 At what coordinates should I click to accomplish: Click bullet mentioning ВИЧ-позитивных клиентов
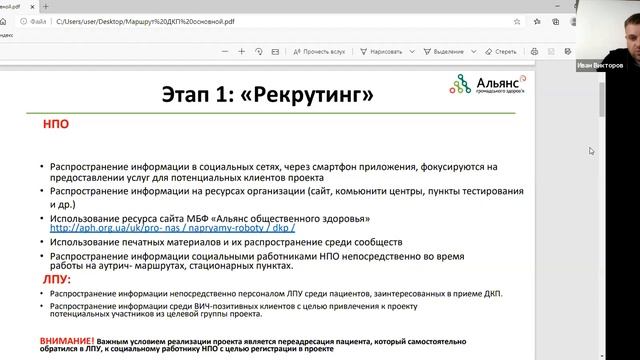[233, 310]
